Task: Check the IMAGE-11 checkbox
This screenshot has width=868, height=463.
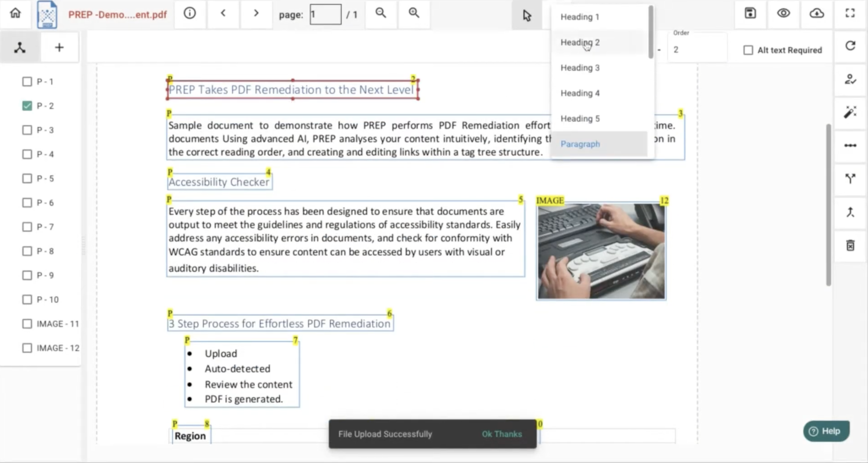Action: pyautogui.click(x=27, y=324)
